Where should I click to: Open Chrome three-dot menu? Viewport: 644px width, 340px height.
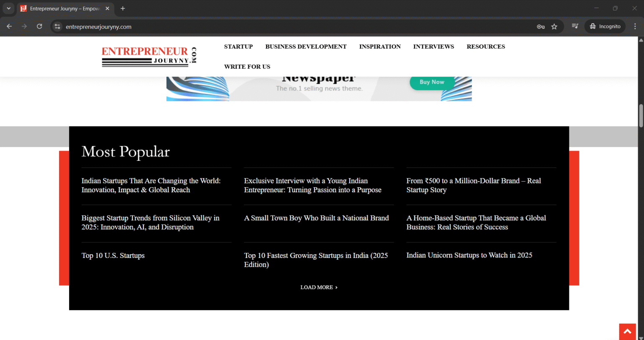pos(635,26)
